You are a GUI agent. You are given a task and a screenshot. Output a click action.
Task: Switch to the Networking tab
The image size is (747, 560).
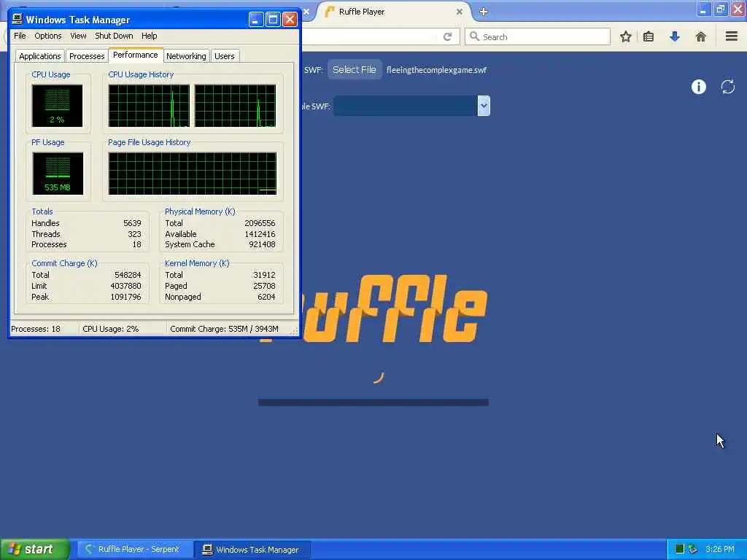(186, 56)
